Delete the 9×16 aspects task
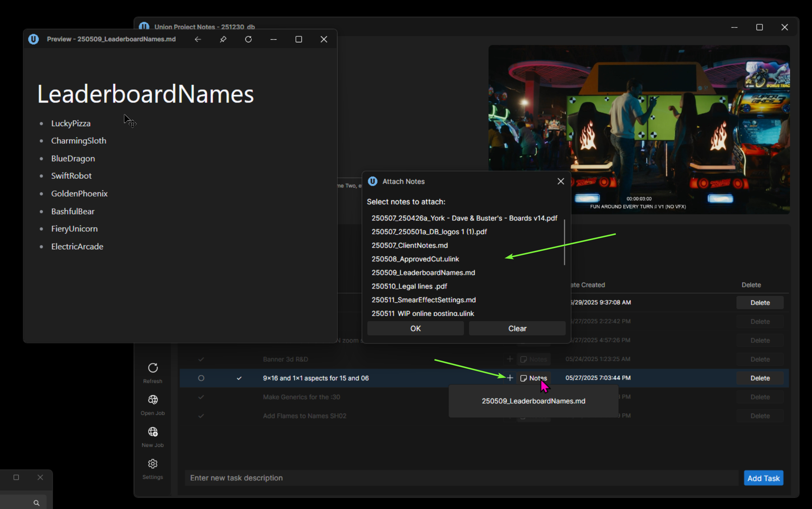 pos(760,378)
